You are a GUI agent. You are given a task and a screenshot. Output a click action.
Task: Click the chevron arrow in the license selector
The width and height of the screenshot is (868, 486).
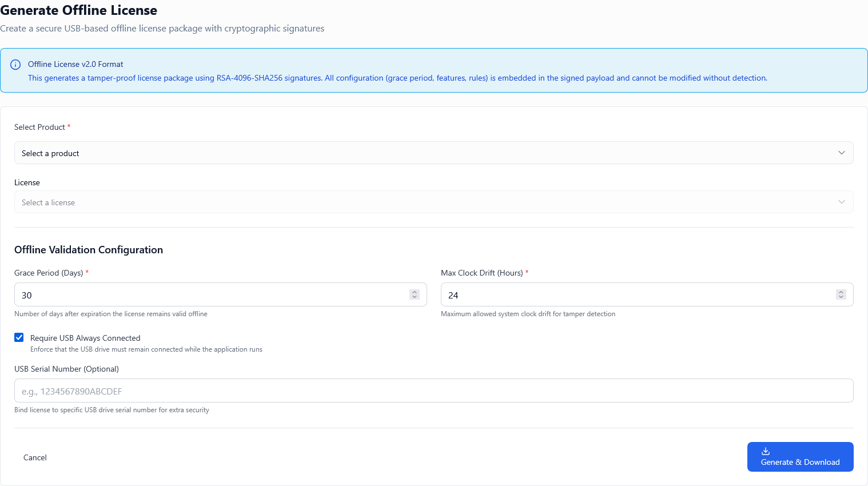coord(841,202)
